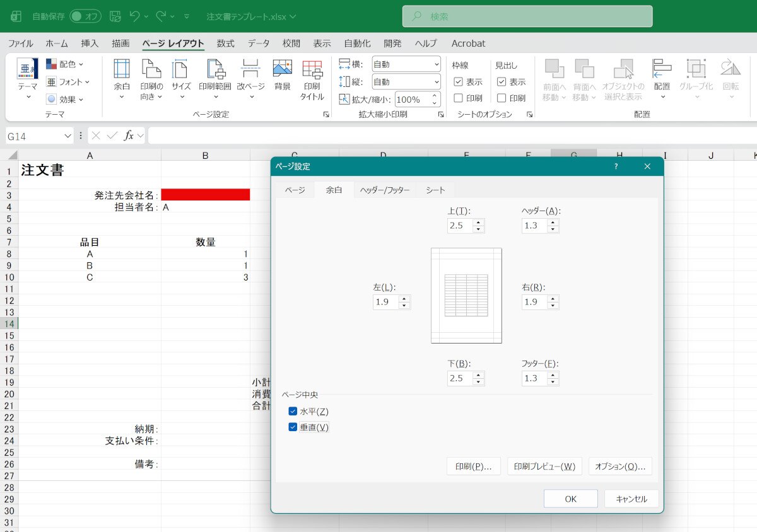Open the 数式 ribbon tab

coord(225,43)
